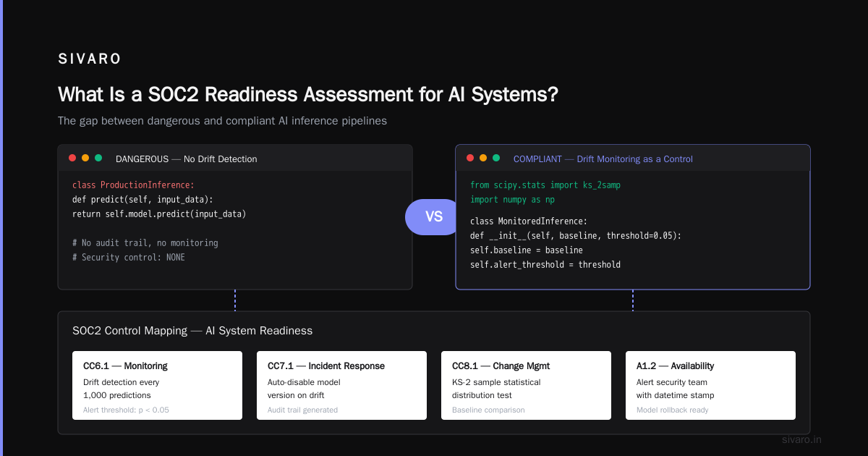868x456 pixels.
Task: Click the red dot in DANGEROUS window
Action: pos(72,158)
